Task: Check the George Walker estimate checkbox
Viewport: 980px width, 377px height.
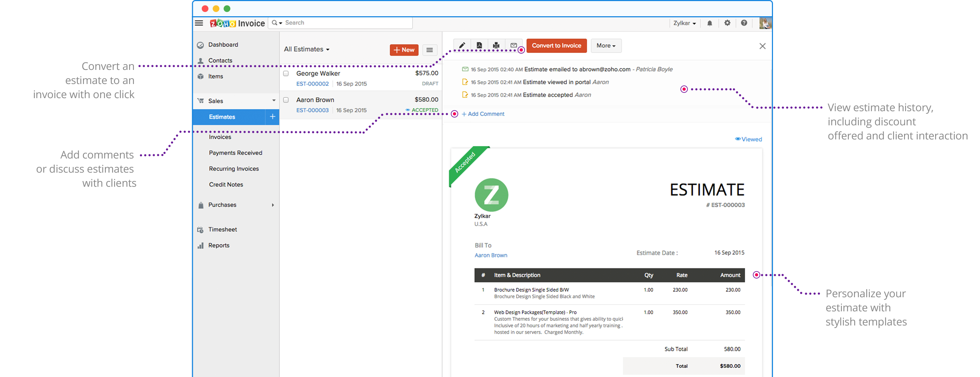Action: point(286,74)
